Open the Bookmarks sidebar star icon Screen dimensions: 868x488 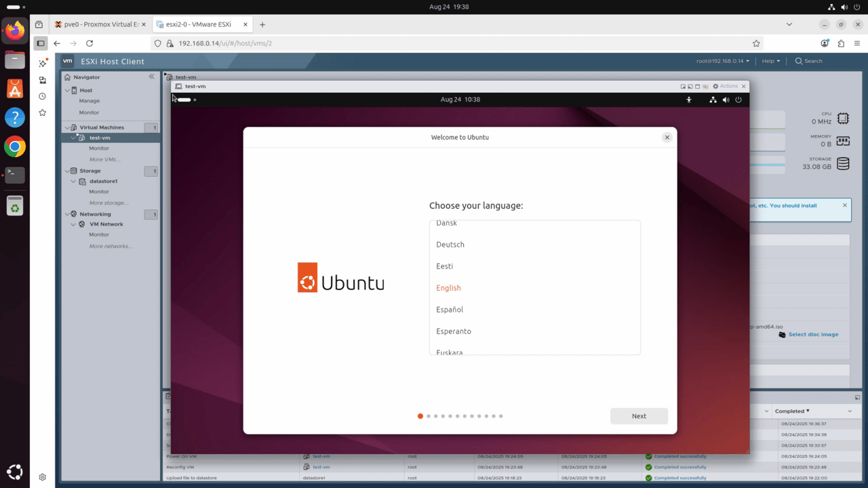click(x=42, y=113)
